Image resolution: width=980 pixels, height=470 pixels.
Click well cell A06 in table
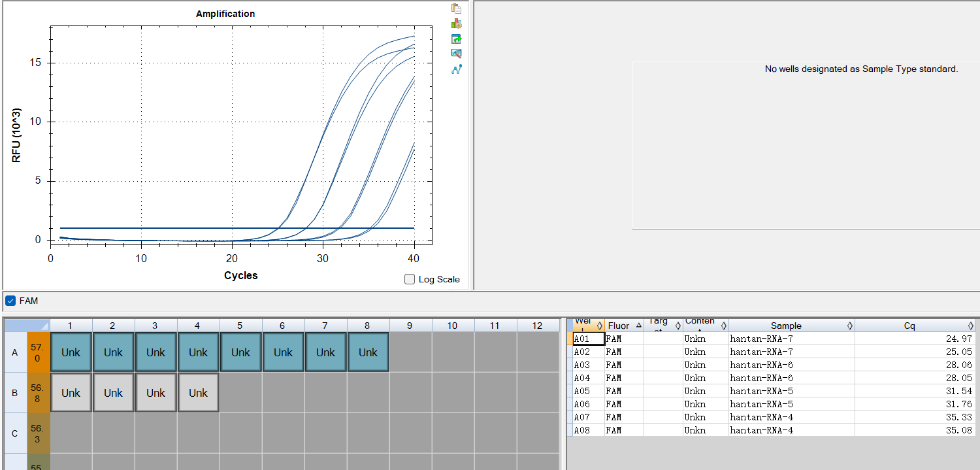pyautogui.click(x=589, y=404)
